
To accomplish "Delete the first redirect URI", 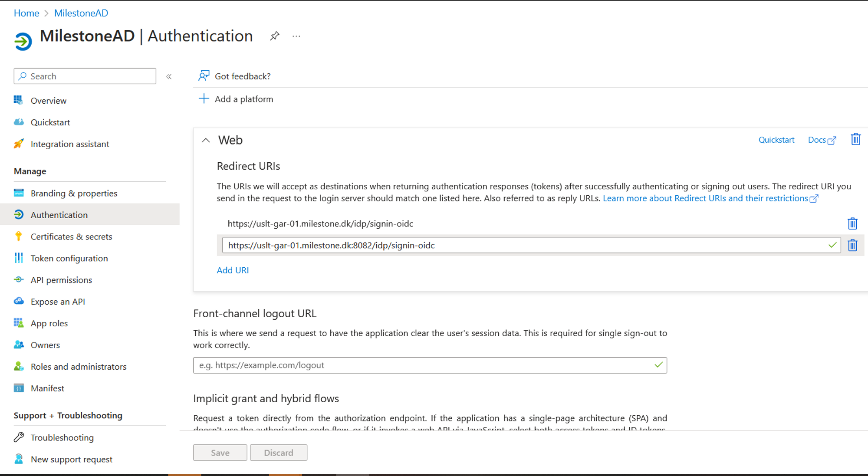I will (x=852, y=223).
